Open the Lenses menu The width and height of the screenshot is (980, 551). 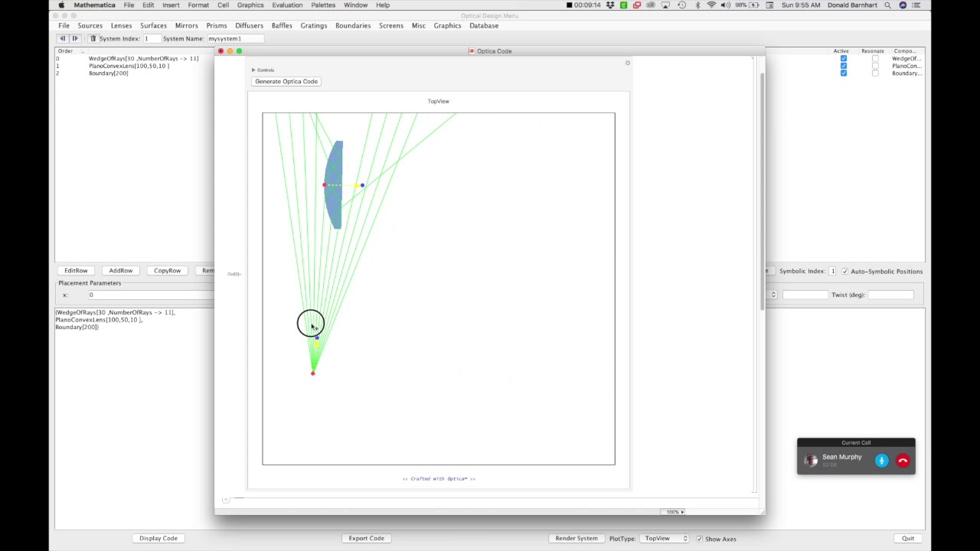pyautogui.click(x=121, y=25)
